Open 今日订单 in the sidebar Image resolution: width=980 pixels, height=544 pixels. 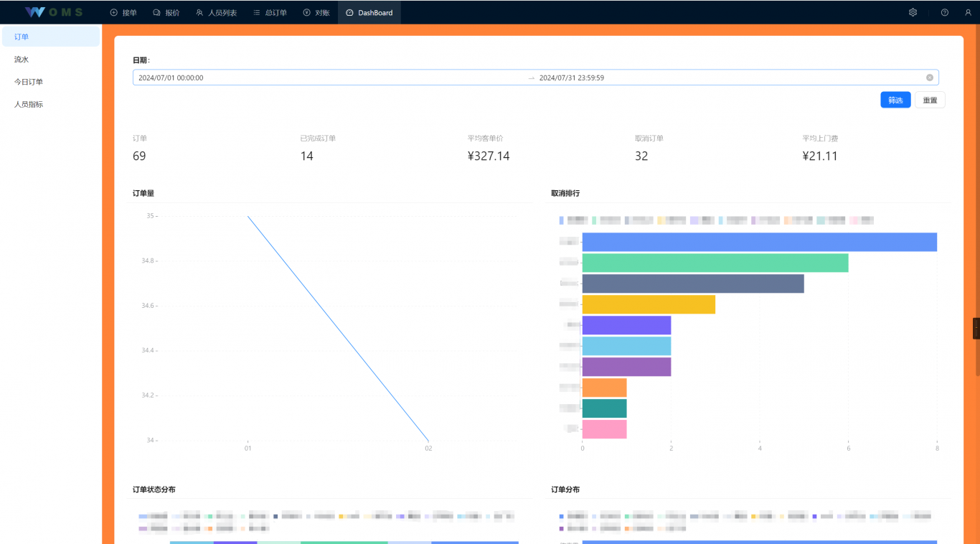tap(50, 82)
